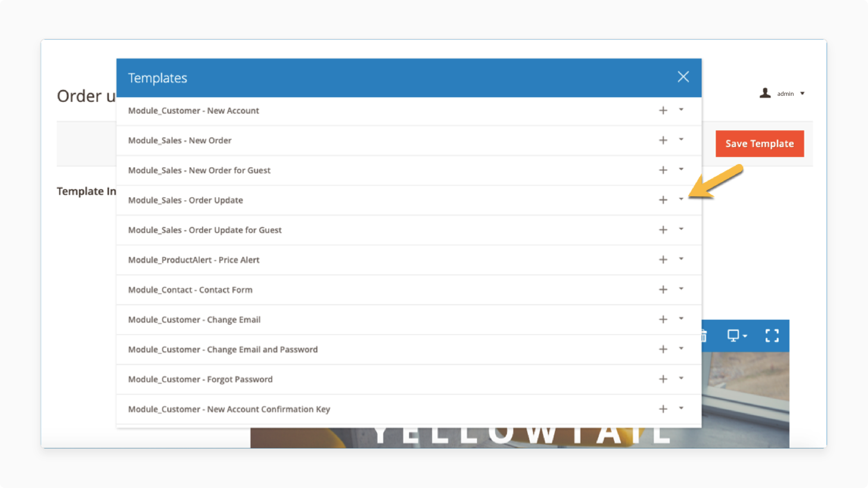Toggle fullscreen editor mode

click(x=772, y=336)
